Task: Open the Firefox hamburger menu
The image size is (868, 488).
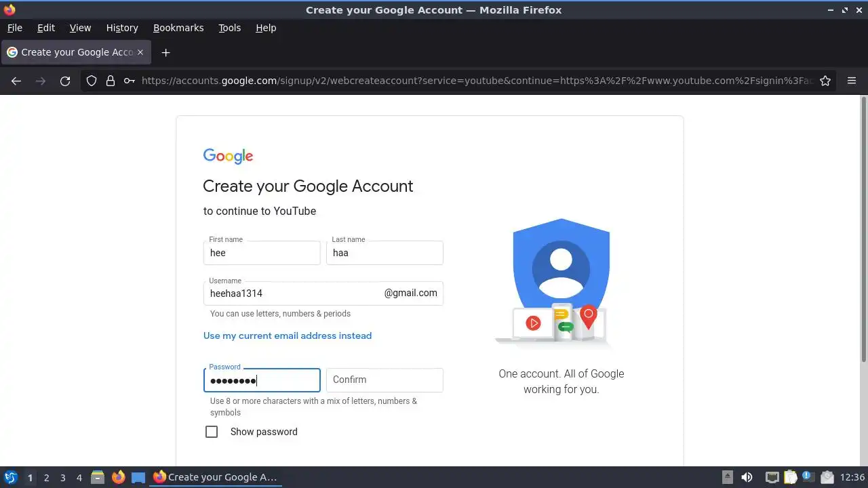Action: click(852, 81)
